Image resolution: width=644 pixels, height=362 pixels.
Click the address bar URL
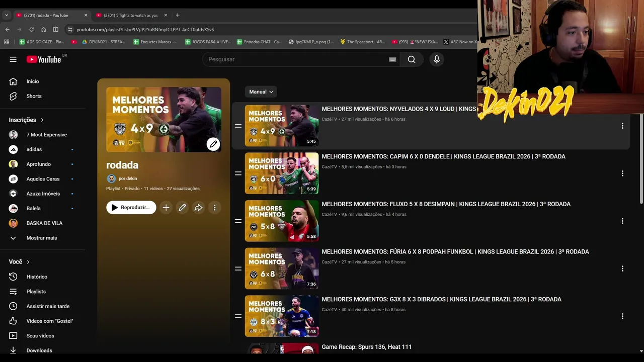145,29
